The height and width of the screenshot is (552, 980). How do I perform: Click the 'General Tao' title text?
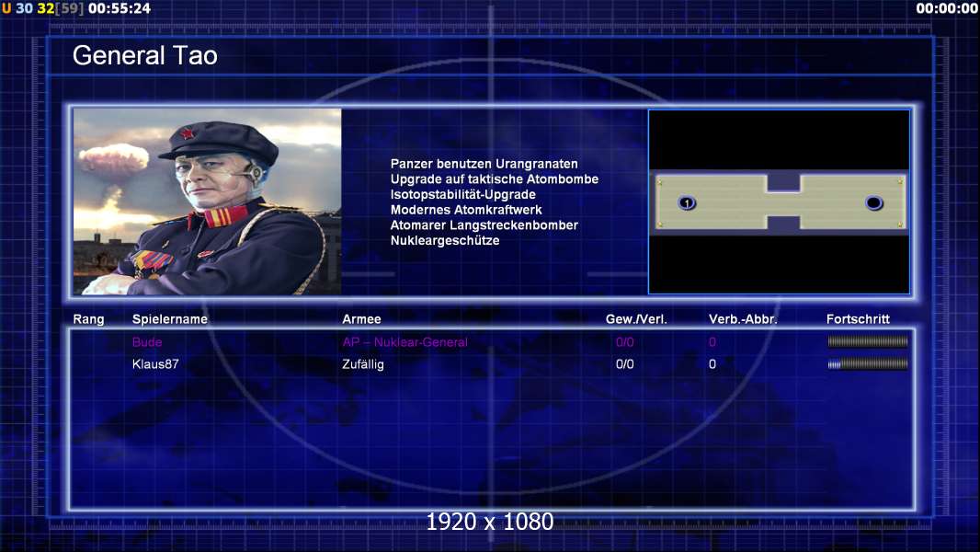[145, 55]
